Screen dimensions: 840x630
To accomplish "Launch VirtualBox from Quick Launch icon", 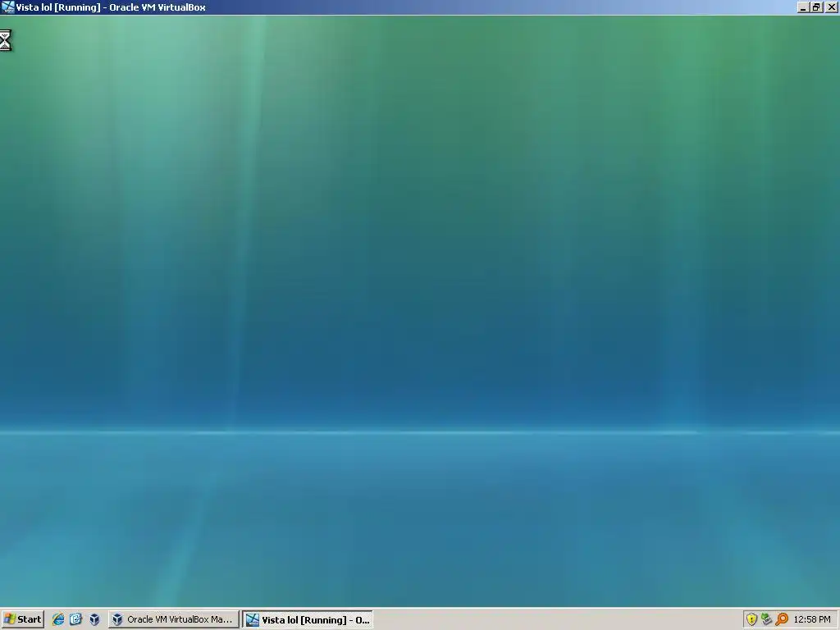I will (94, 619).
